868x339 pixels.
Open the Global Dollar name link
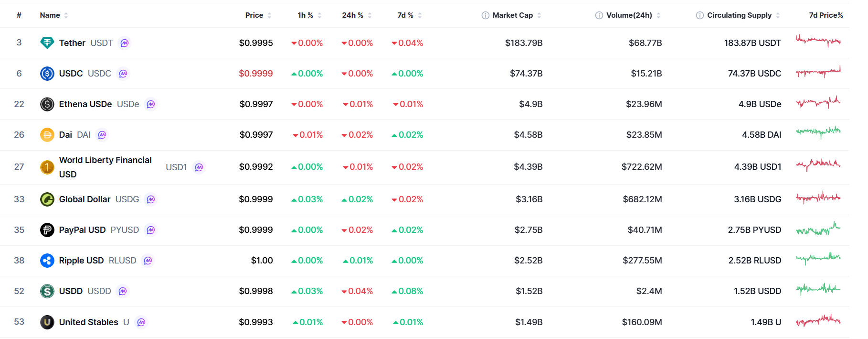(x=85, y=199)
